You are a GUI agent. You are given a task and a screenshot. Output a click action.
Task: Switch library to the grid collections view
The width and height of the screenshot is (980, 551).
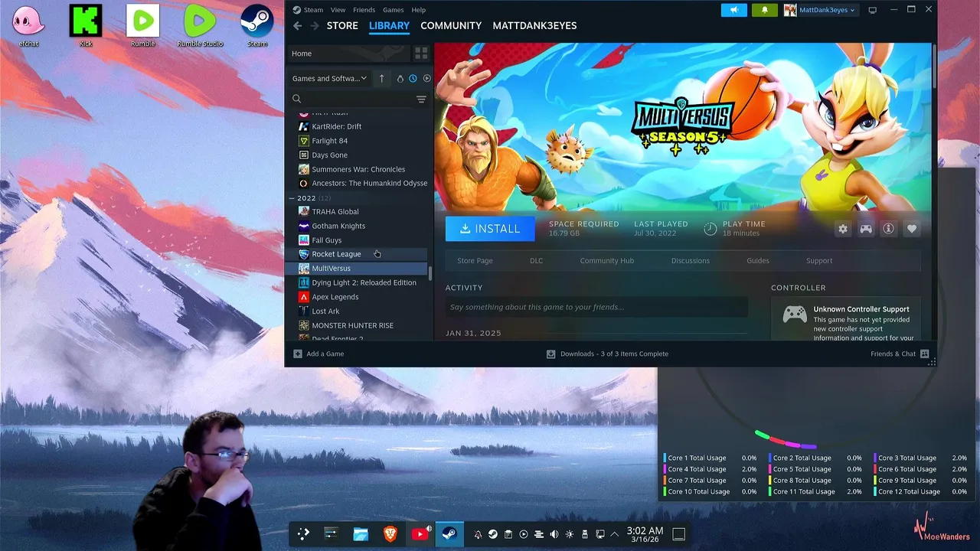[421, 54]
